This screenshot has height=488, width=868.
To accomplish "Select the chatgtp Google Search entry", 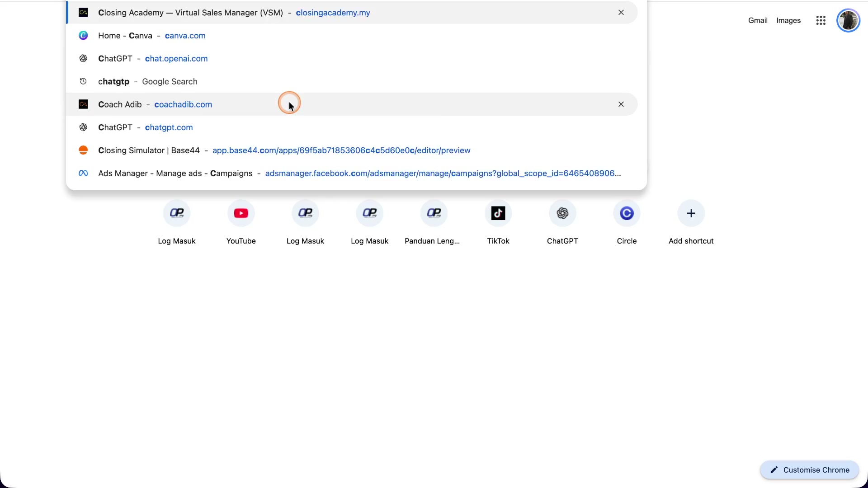I will tap(352, 82).
